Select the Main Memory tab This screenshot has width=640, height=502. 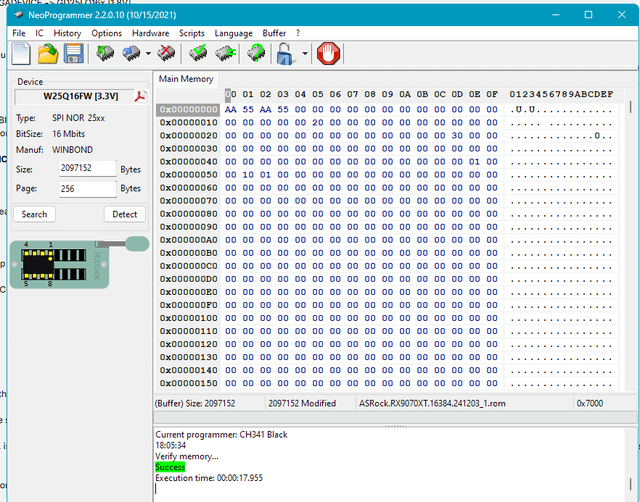click(186, 79)
